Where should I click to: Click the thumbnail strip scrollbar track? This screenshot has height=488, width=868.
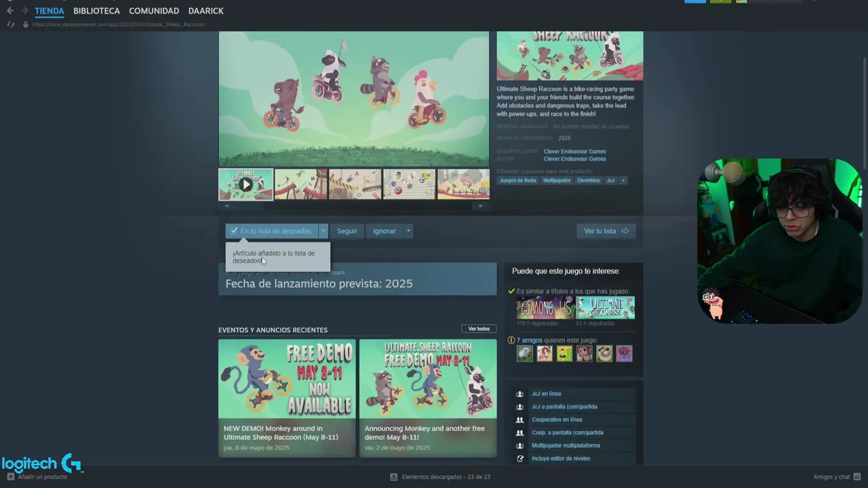click(x=353, y=205)
